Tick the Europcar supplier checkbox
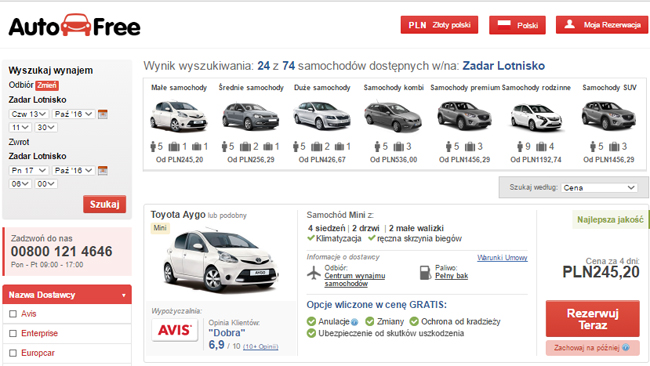The image size is (650, 366). (x=13, y=353)
